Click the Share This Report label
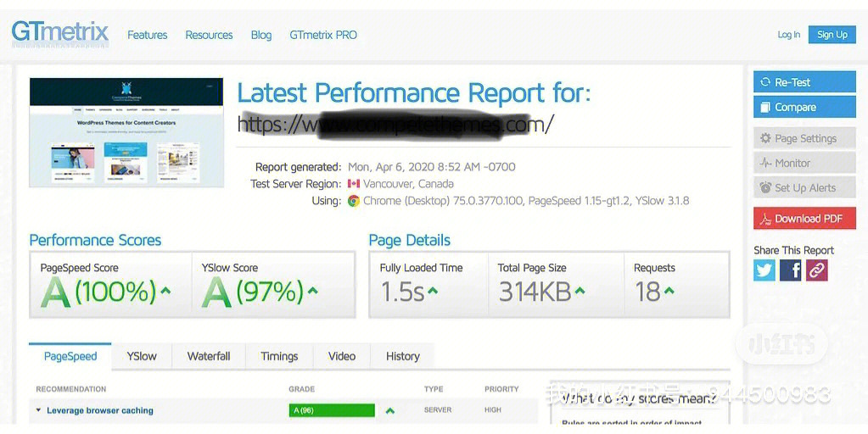 [x=794, y=250]
